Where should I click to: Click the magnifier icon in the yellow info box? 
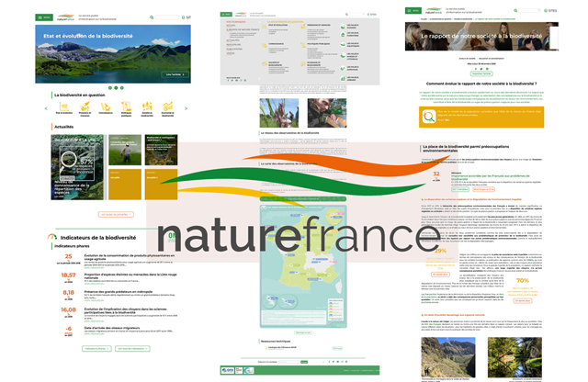pos(429,116)
